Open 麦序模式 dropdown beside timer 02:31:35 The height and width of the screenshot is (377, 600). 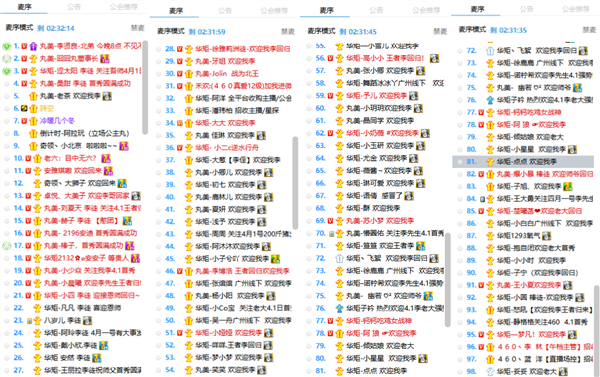tap(473, 29)
